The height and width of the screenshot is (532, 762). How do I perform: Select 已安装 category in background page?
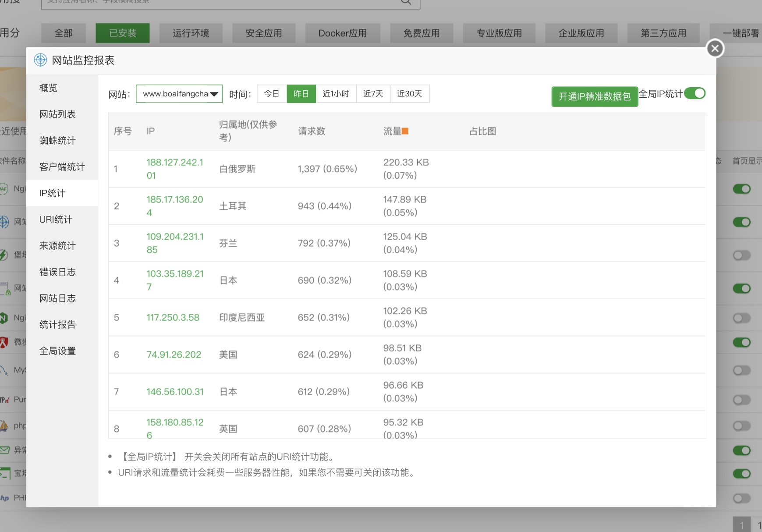pos(123,33)
